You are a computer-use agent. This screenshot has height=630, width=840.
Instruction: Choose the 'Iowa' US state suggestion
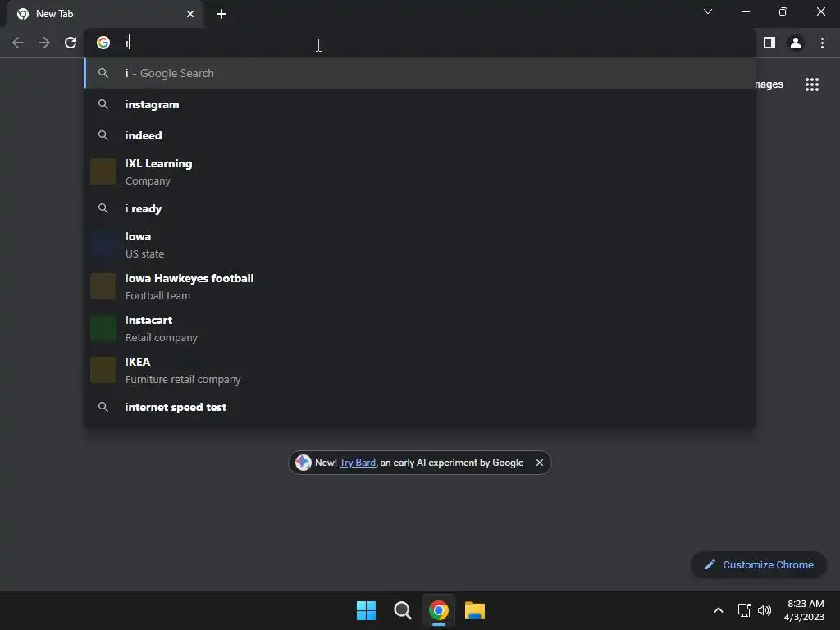click(x=420, y=244)
